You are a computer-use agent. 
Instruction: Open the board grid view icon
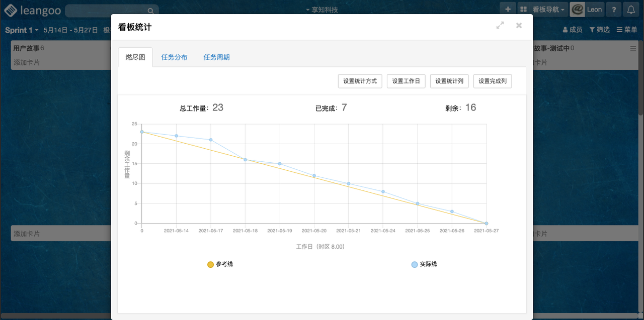[x=523, y=10]
